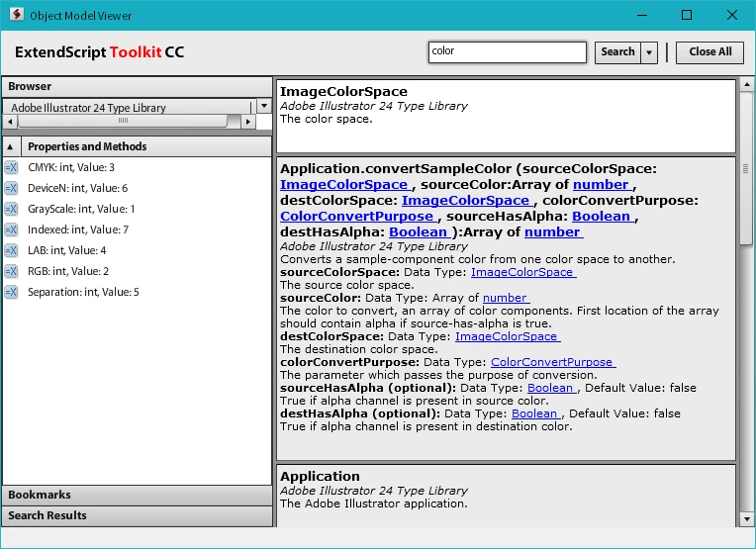Click the up arrow of documentation scrollbar

tap(746, 85)
